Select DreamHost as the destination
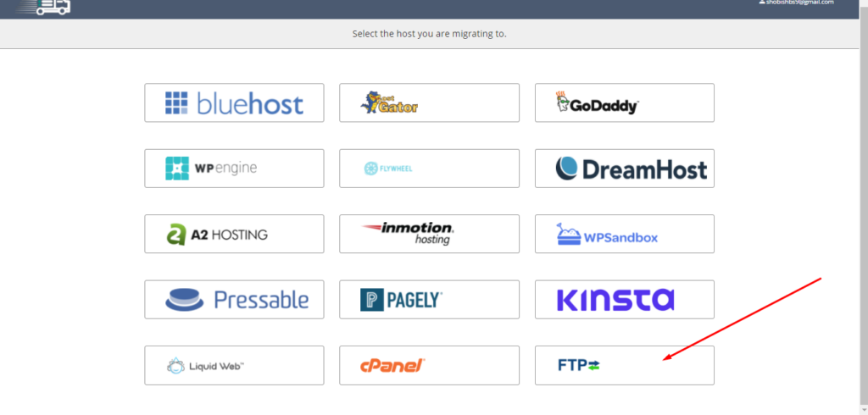This screenshot has width=868, height=415. click(x=625, y=169)
